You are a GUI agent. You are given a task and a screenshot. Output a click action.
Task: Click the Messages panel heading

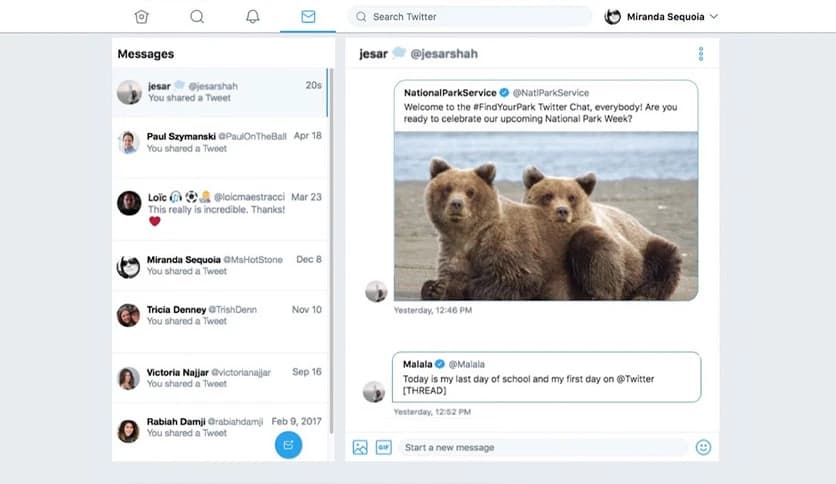click(146, 54)
